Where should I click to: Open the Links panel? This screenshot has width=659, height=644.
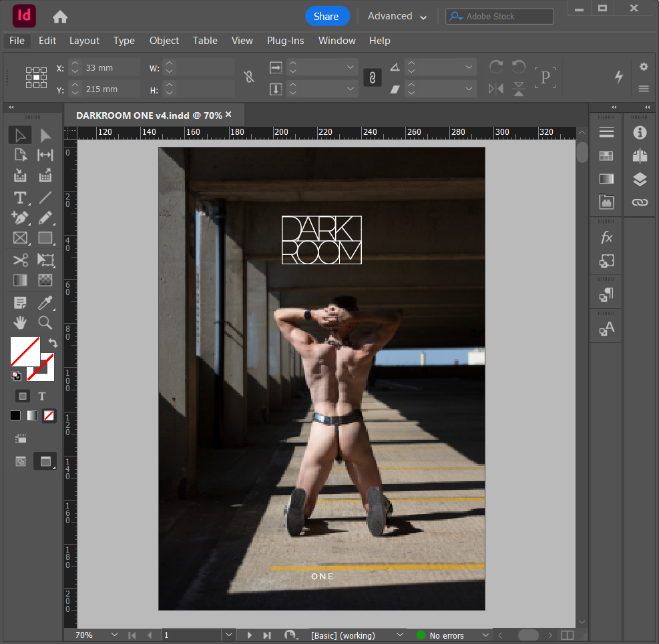click(640, 202)
